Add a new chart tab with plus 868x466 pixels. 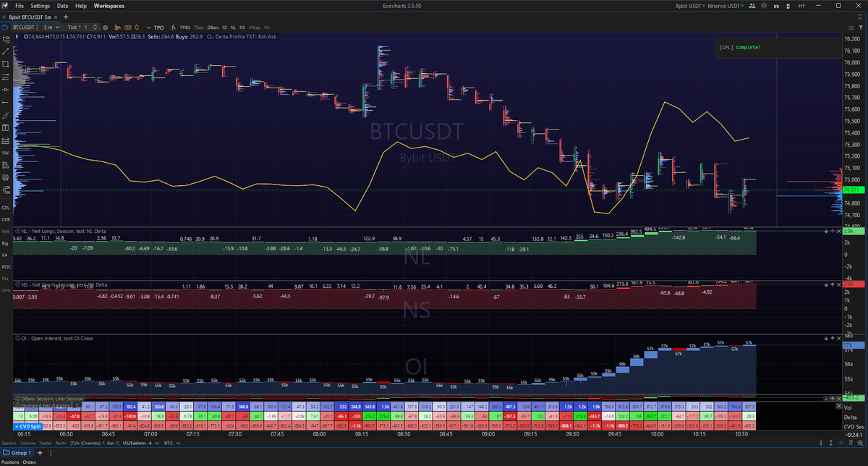tap(66, 17)
